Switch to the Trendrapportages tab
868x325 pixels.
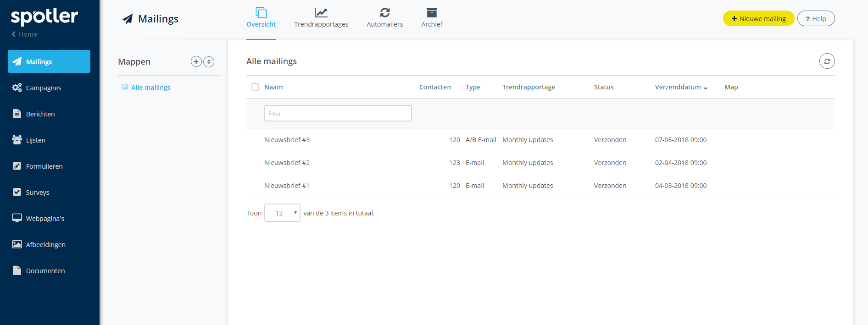pos(321,18)
